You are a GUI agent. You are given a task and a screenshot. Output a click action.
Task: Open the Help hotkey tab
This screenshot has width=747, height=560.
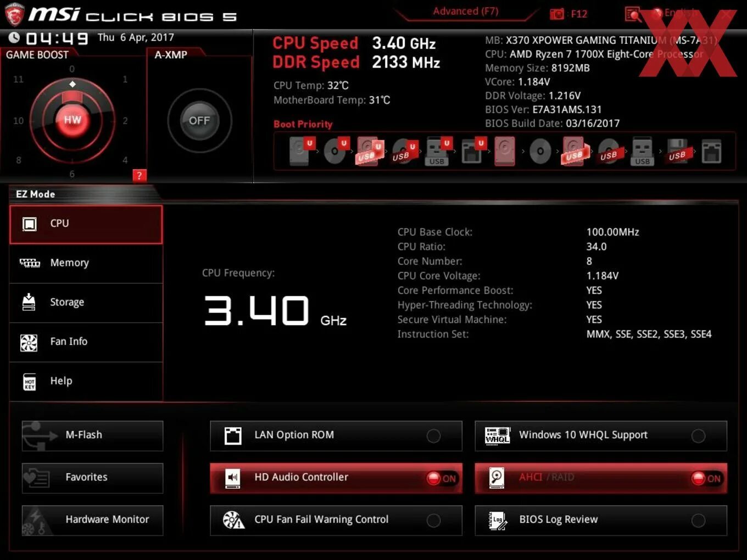86,381
